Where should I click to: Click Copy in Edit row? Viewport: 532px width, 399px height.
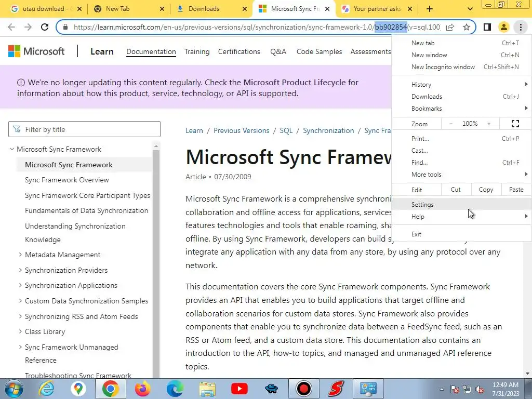[x=486, y=190]
